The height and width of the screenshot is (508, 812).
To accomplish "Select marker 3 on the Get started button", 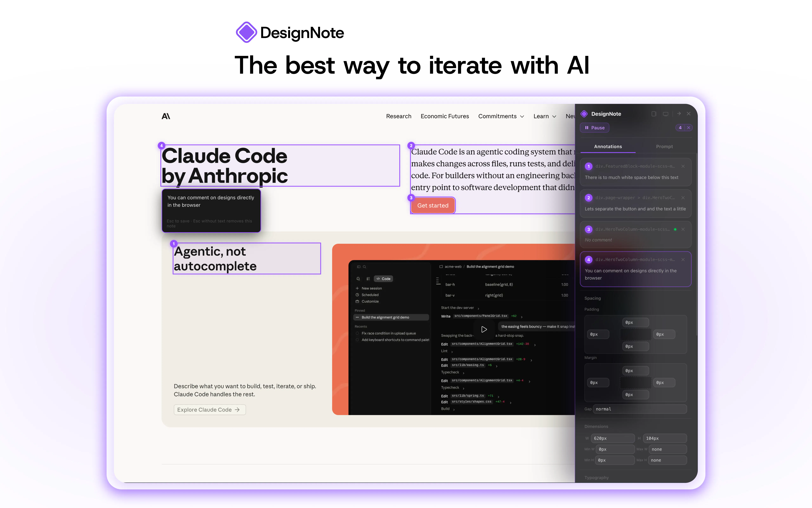I will pos(411,198).
